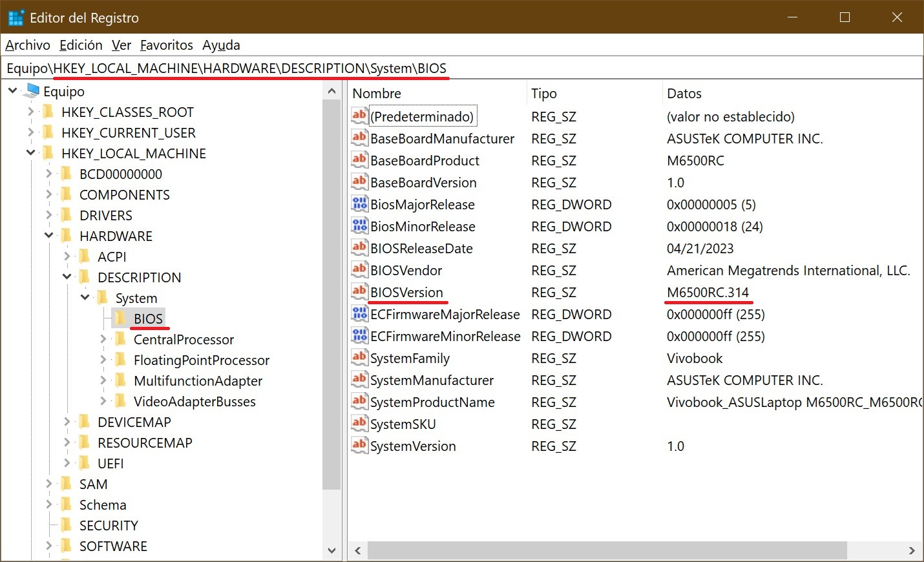Screen dimensions: 924x562
Task: Click the Registry Editor app icon in title bar
Action: point(16,17)
